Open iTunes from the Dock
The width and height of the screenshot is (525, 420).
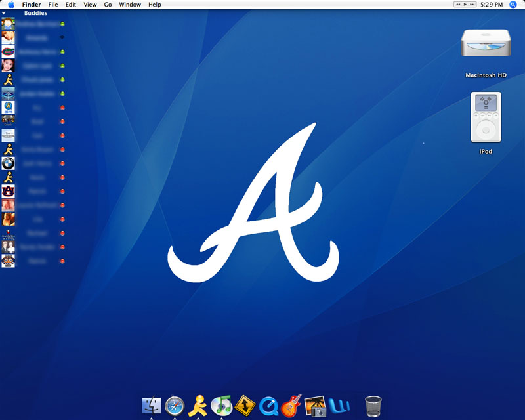click(221, 406)
